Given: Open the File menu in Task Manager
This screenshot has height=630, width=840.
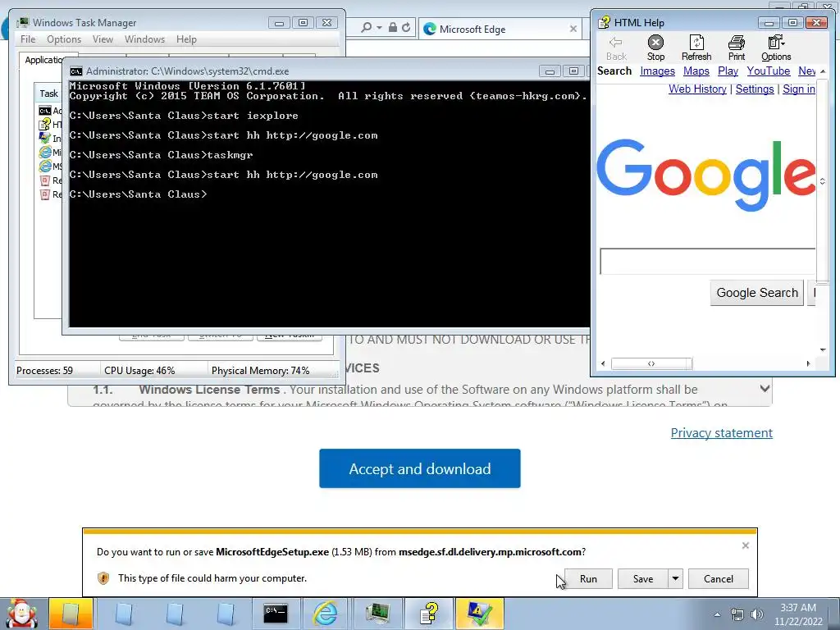Looking at the screenshot, I should 28,39.
